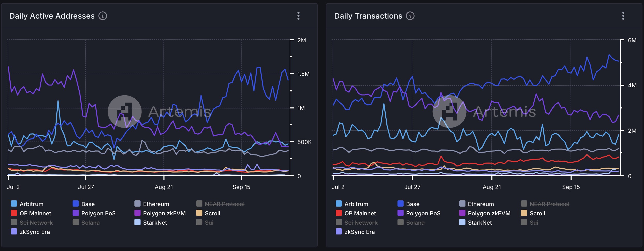Screen dimensions: 644x251
Task: Click the 6M y-axis label
Action: tap(632, 40)
